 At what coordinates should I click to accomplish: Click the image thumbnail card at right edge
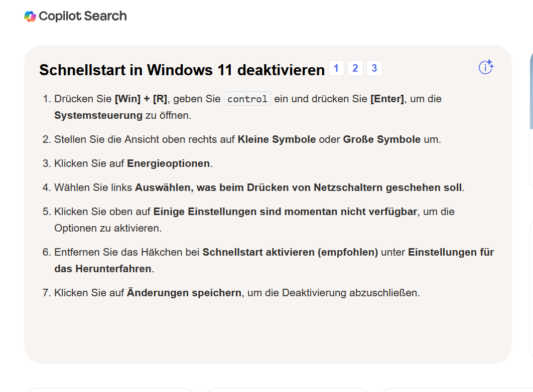[x=531, y=115]
